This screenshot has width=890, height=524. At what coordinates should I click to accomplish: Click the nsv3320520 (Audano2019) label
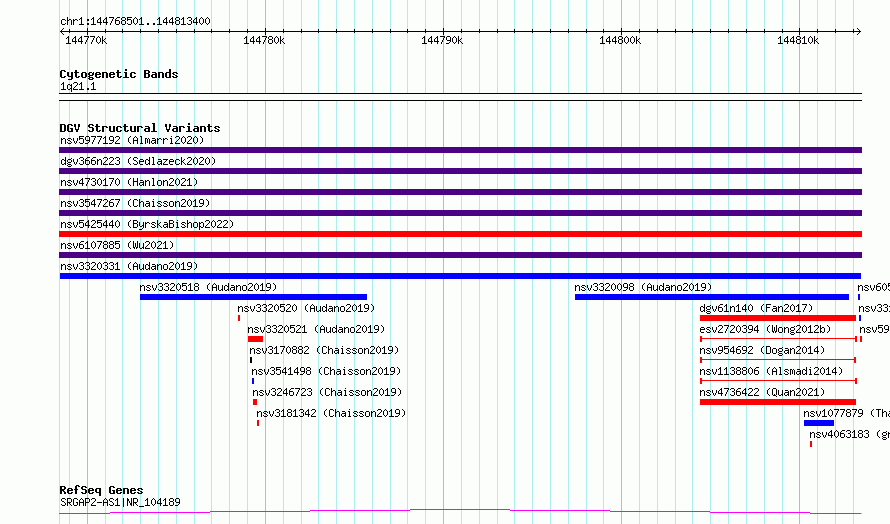306,308
